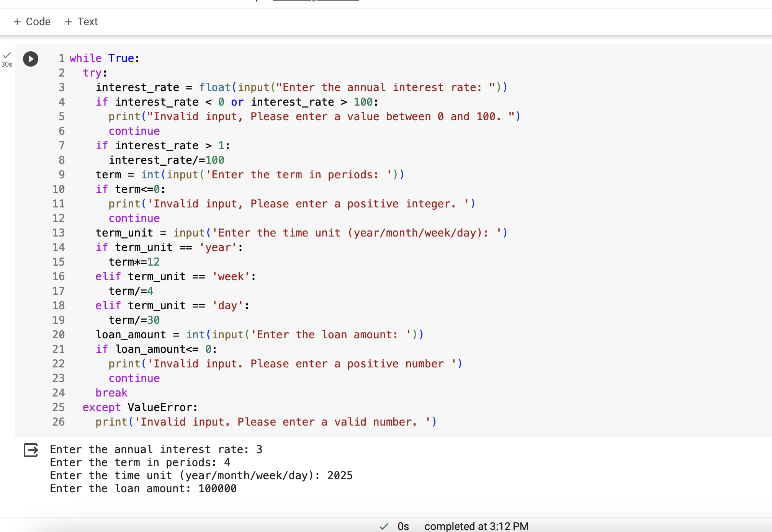This screenshot has width=772, height=532.
Task: Click "elif term_unit == 'week'" line
Action: pos(176,276)
